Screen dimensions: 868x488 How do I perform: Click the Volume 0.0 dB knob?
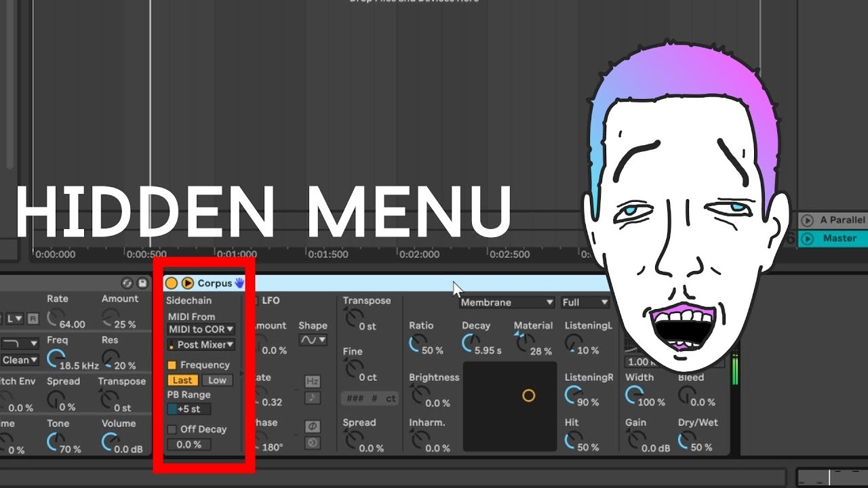pyautogui.click(x=110, y=441)
